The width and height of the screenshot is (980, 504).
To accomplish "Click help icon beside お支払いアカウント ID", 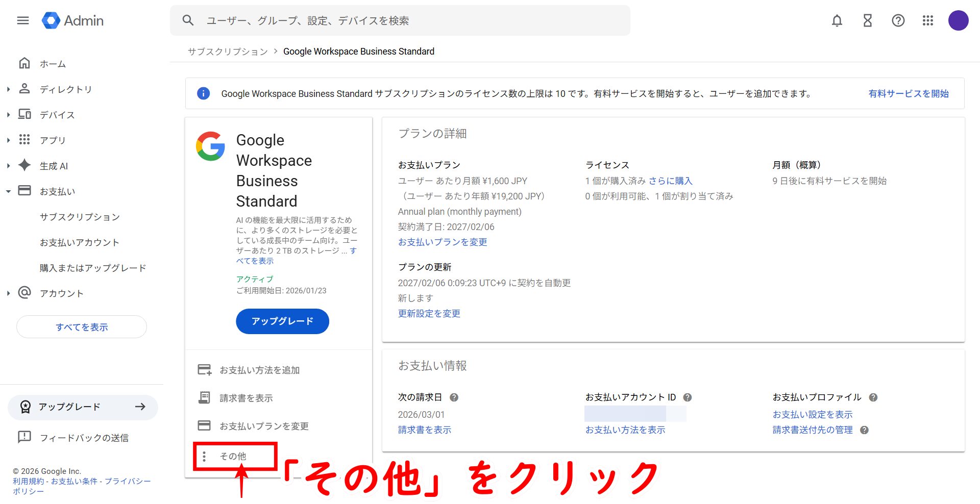I will [688, 397].
